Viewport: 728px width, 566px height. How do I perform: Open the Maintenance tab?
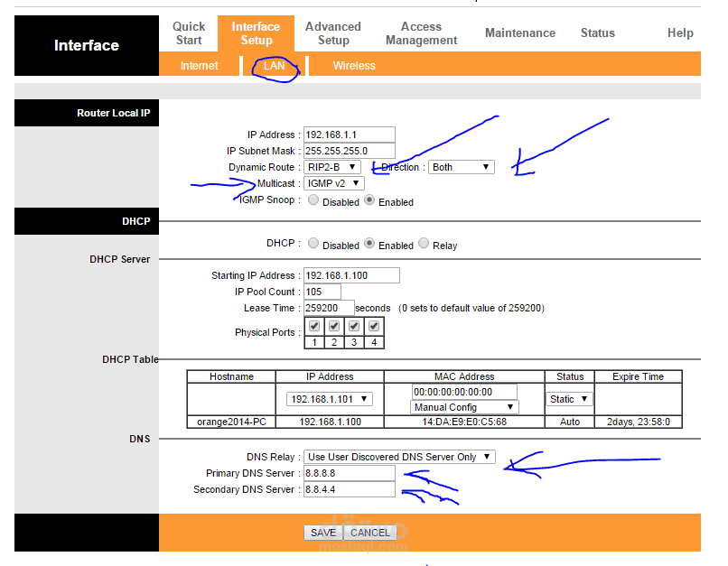(x=520, y=32)
